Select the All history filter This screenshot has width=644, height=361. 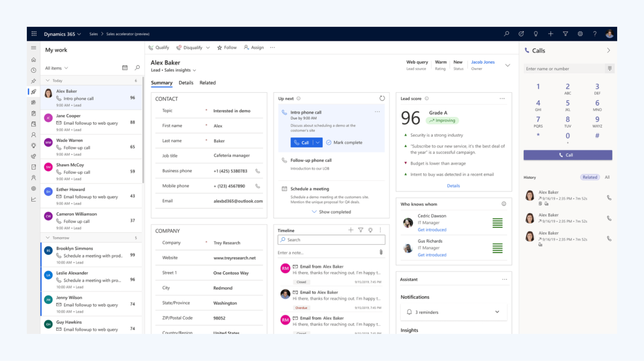[607, 177]
